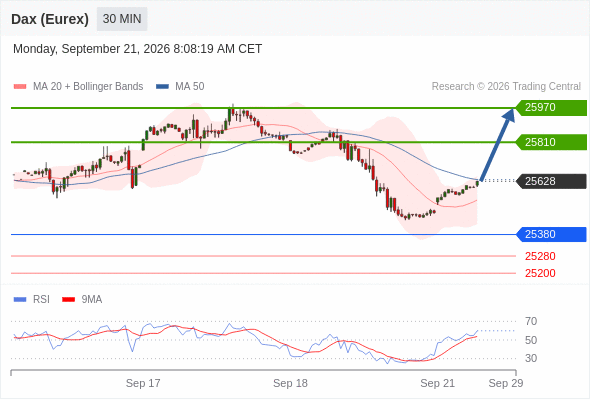
Task: Click the Research © 2026 Trading Central credit
Action: 506,87
